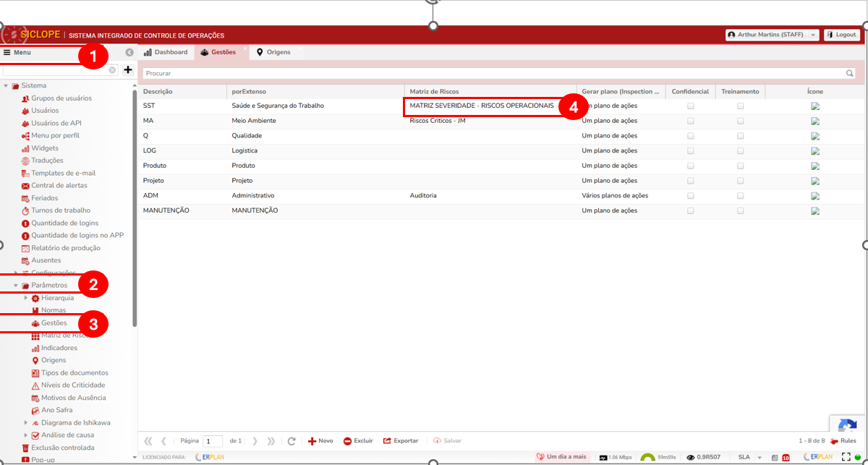Toggle Confidencial checkbox for SST row
The image size is (868, 465).
click(691, 106)
